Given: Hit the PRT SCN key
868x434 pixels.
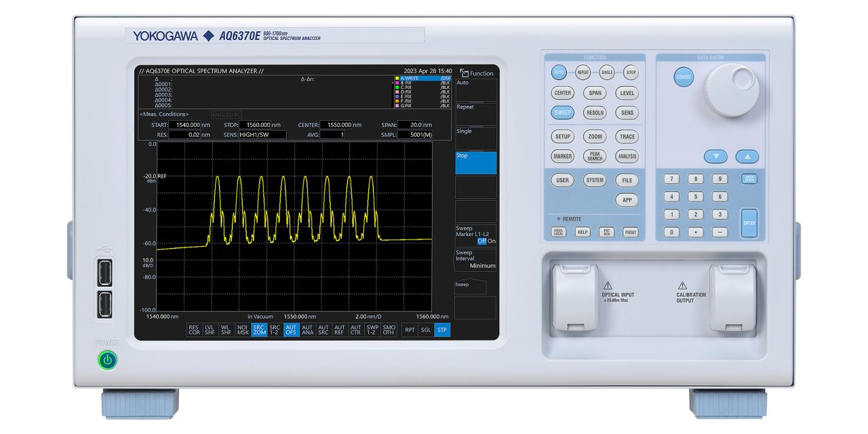Looking at the screenshot, I should (607, 232).
